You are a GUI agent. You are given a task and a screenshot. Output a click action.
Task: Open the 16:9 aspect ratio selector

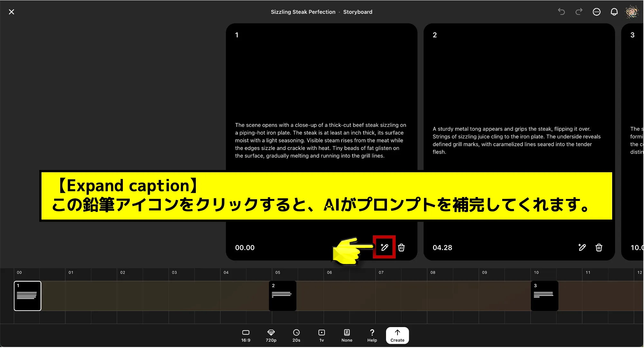(x=246, y=336)
